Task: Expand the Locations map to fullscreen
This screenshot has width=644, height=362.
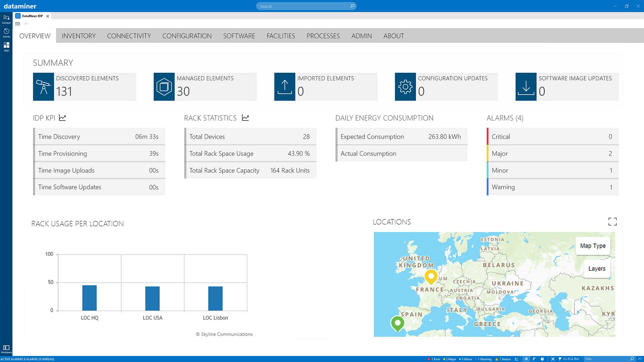Action: coord(612,222)
